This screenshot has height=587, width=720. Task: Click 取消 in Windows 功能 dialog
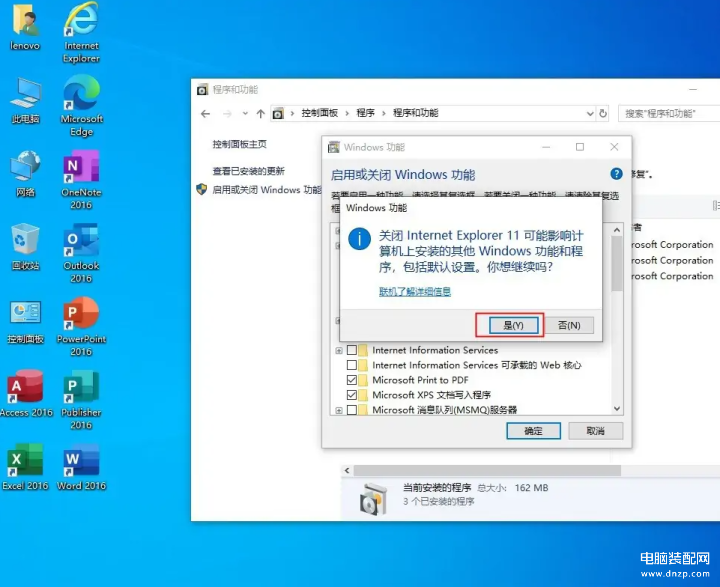pyautogui.click(x=596, y=431)
